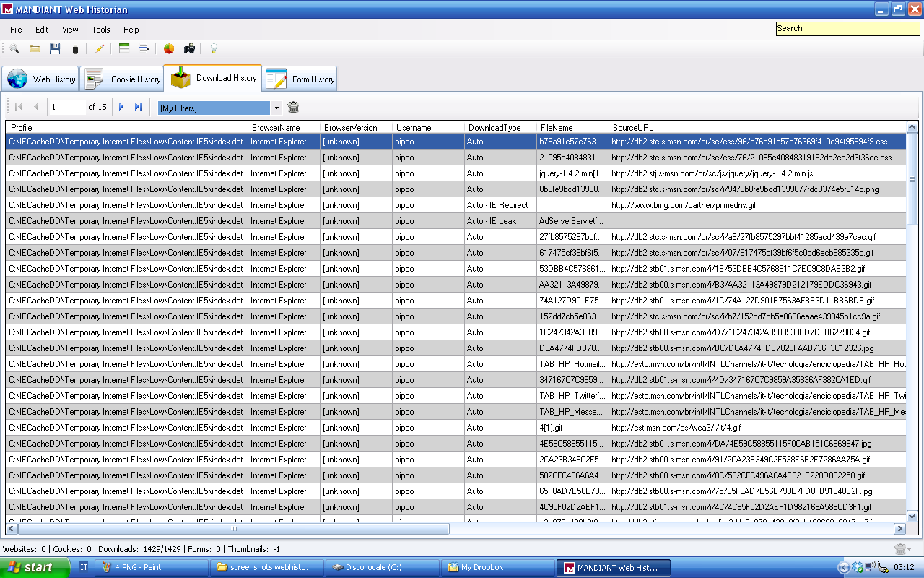924x578 pixels.
Task: Sort by the BrowserName column header
Action: (284, 128)
